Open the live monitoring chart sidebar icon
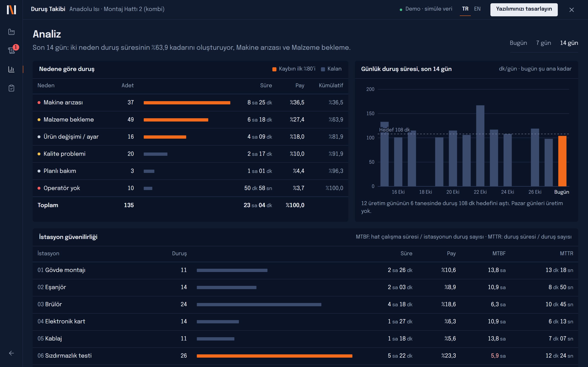 pyautogui.click(x=11, y=32)
